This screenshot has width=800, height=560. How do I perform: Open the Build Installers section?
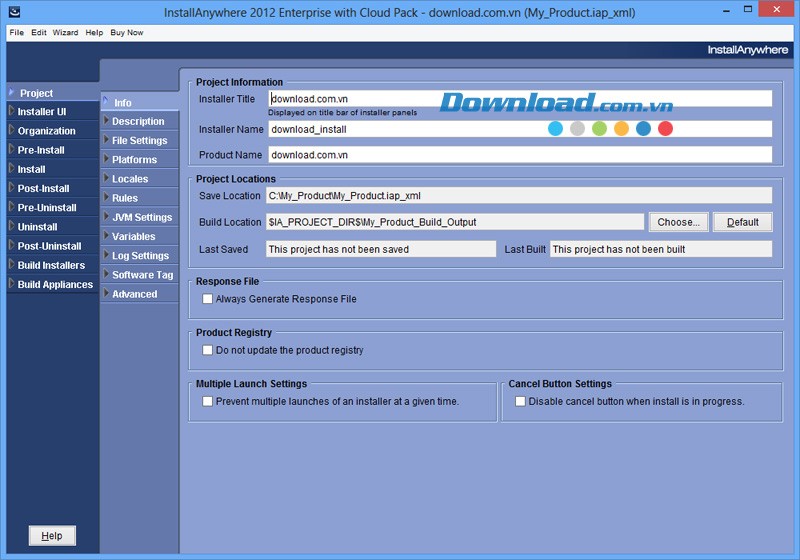[x=51, y=266]
